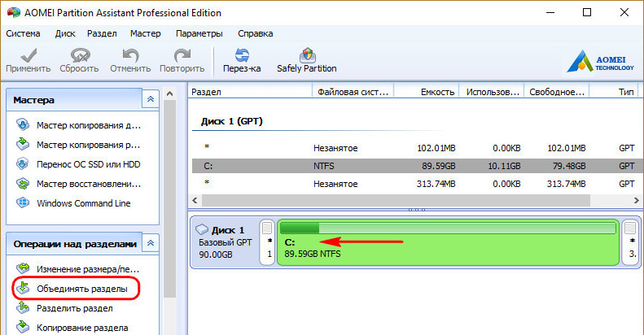The height and width of the screenshot is (335, 644).
Task: Click the partition list scroll left arrow
Action: click(x=195, y=201)
